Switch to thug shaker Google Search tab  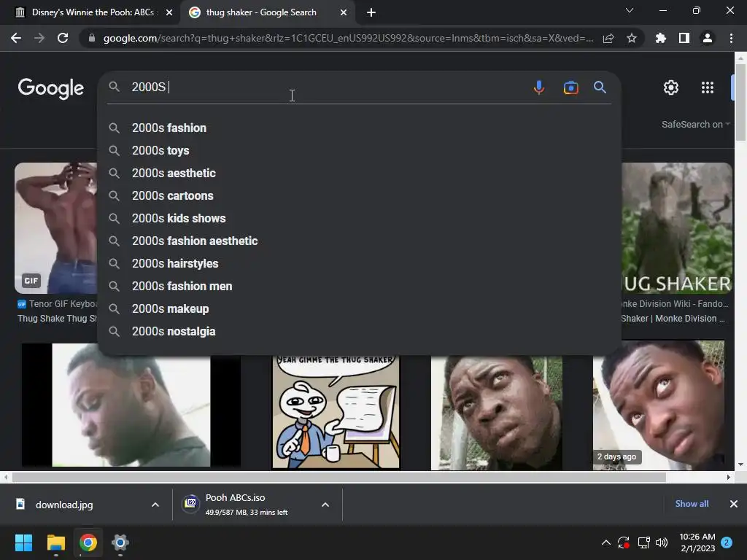(x=267, y=12)
